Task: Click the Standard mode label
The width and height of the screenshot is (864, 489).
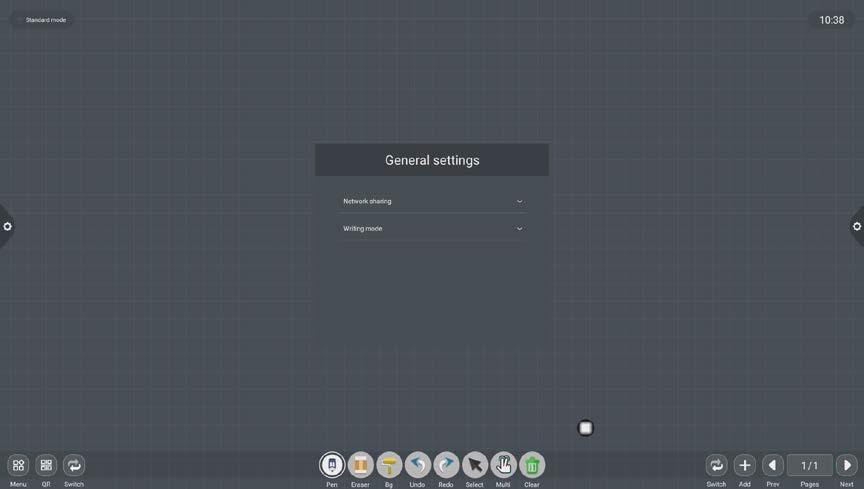Action: tap(46, 20)
